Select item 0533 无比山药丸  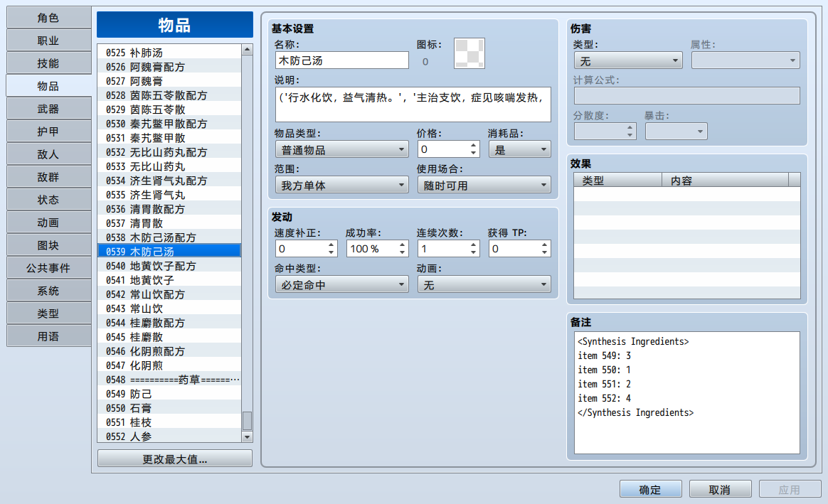[x=169, y=166]
